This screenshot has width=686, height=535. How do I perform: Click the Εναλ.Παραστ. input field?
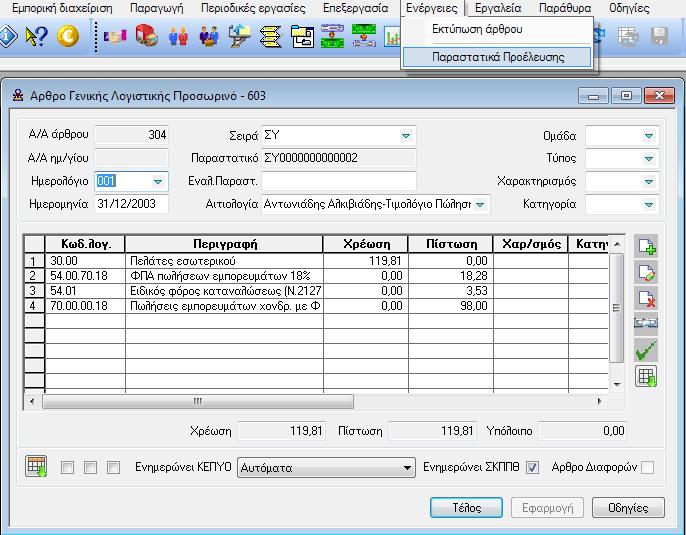[339, 181]
